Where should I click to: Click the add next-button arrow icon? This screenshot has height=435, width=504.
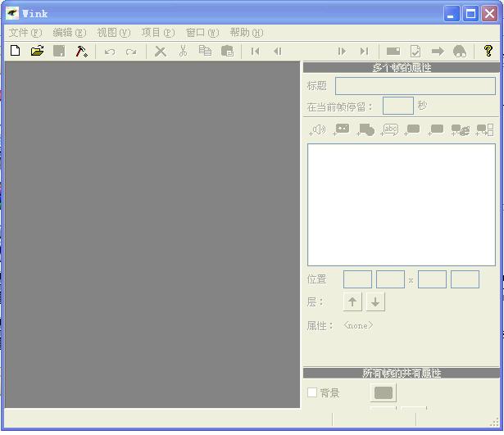[x=437, y=51]
